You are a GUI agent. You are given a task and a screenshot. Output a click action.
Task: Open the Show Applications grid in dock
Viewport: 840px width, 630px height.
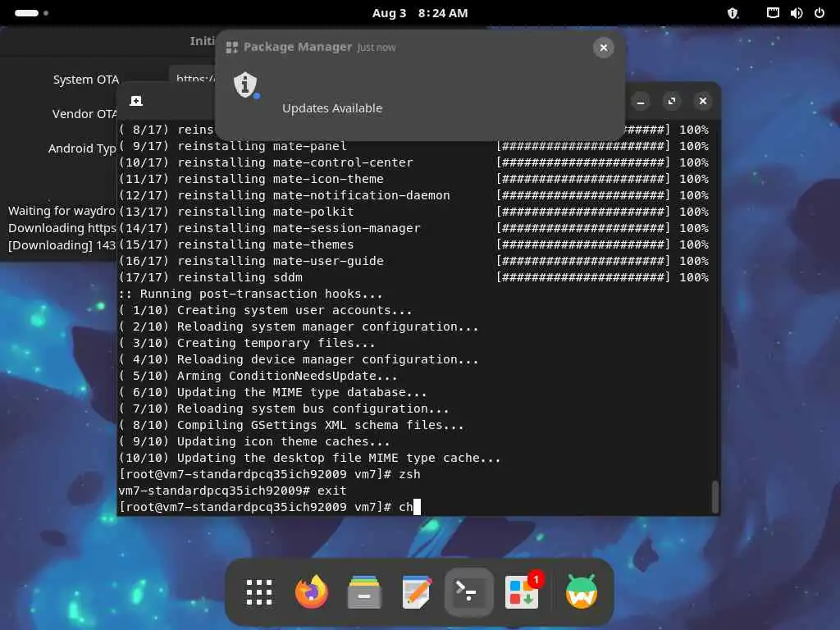(x=258, y=592)
